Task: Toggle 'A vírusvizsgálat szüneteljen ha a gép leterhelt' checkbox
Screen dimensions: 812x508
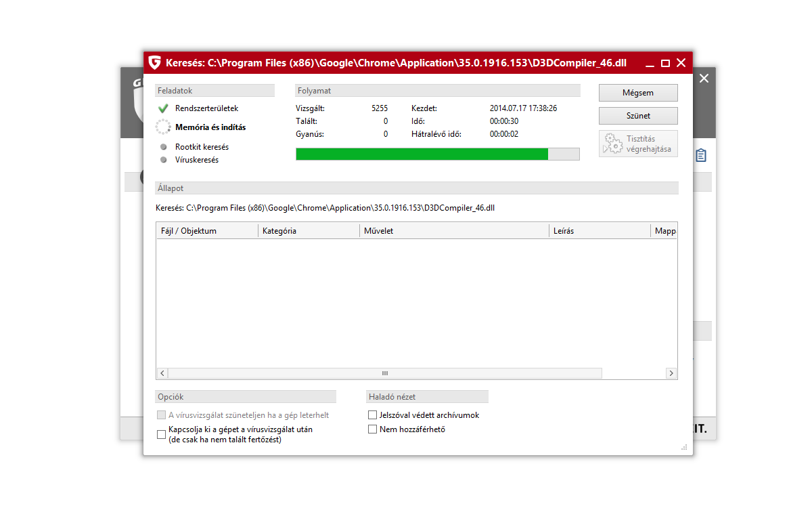Action: pyautogui.click(x=161, y=415)
